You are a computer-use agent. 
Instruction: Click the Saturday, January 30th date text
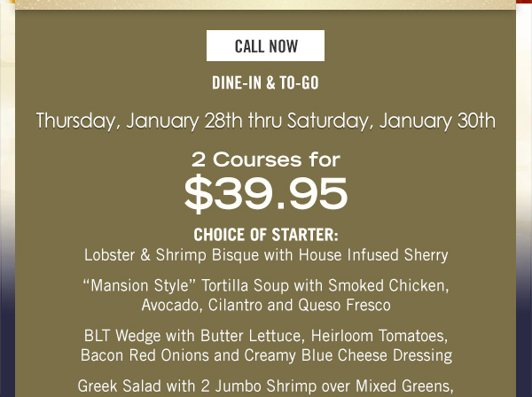click(x=391, y=121)
